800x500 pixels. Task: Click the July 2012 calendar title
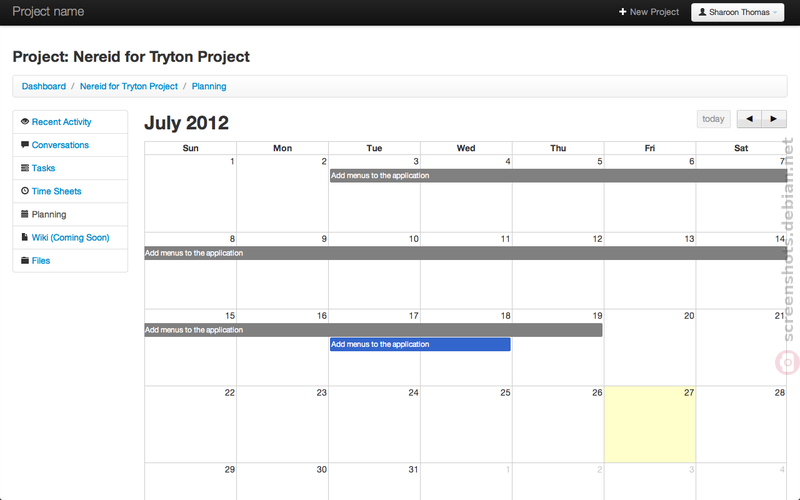click(186, 123)
